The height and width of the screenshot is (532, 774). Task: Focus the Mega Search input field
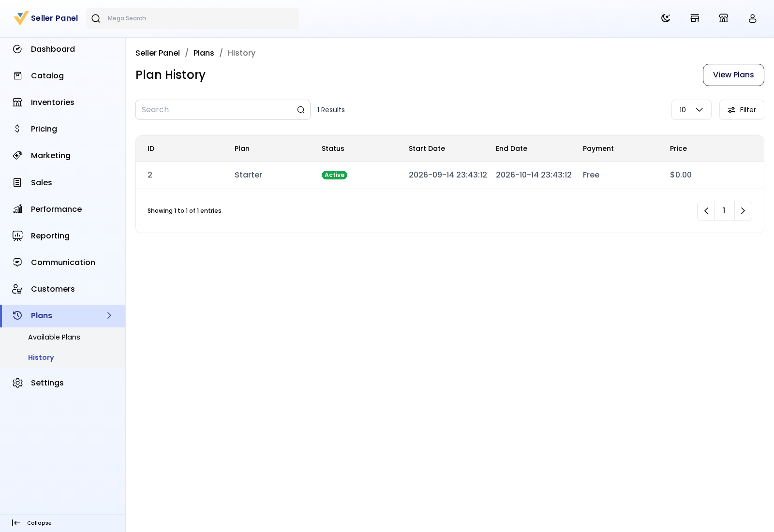point(193,18)
